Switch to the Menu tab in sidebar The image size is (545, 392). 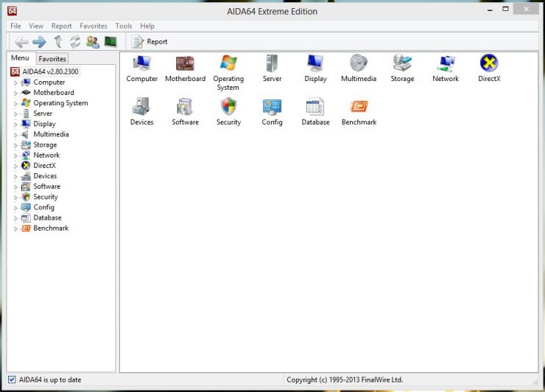click(x=20, y=58)
